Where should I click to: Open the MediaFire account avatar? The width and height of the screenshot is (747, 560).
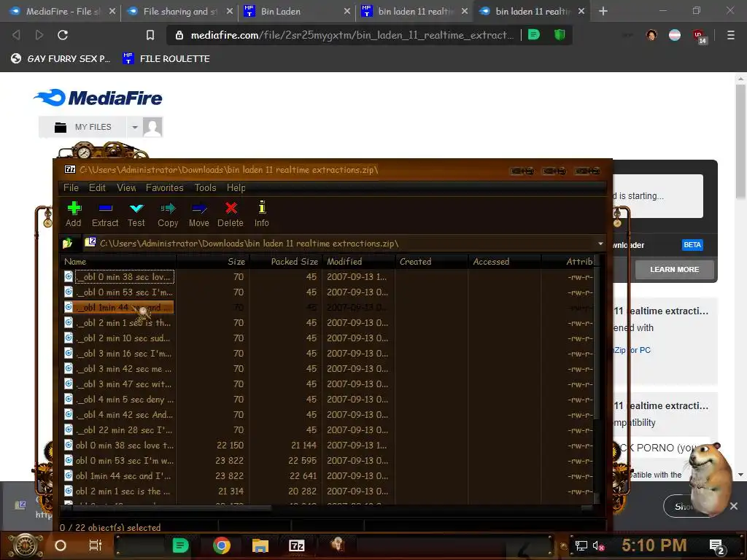click(152, 127)
